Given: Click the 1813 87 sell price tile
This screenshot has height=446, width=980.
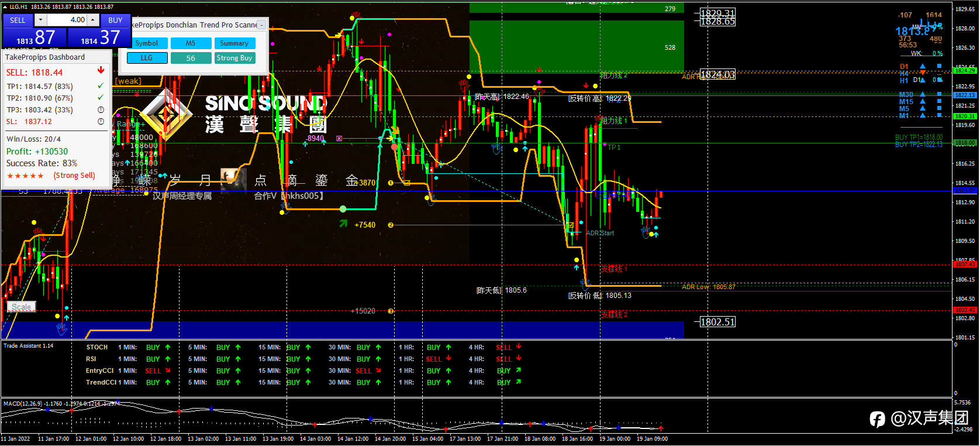Looking at the screenshot, I should pos(34,37).
